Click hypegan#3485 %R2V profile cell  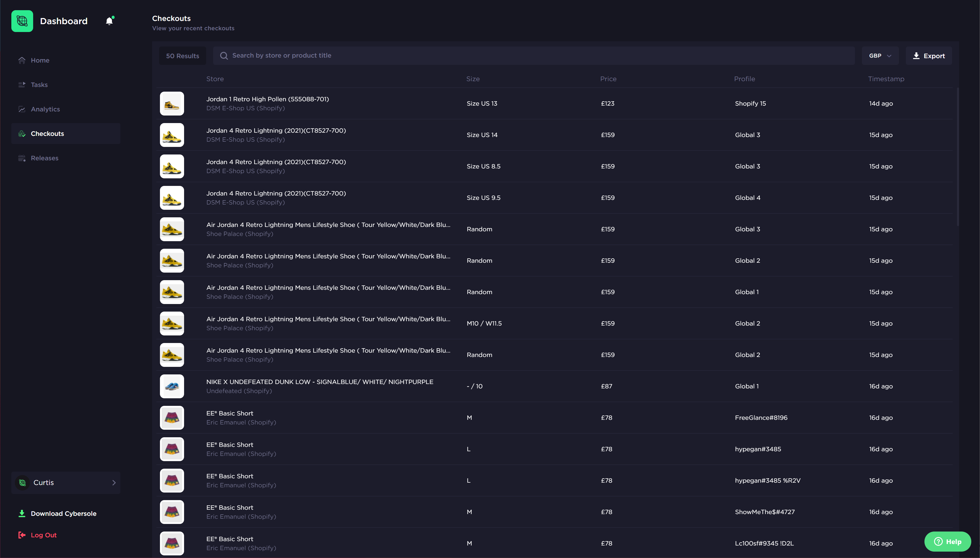pyautogui.click(x=767, y=481)
